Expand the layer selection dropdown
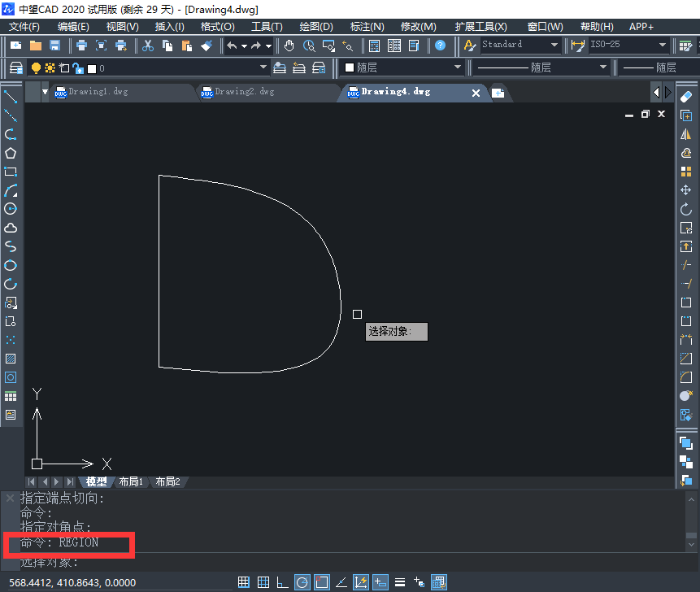This screenshot has width=700, height=592. [263, 68]
